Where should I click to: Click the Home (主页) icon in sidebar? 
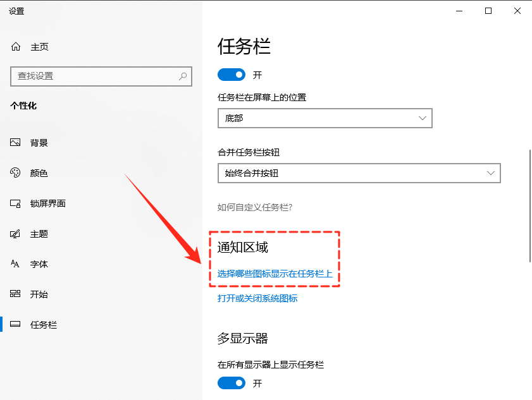click(x=16, y=47)
